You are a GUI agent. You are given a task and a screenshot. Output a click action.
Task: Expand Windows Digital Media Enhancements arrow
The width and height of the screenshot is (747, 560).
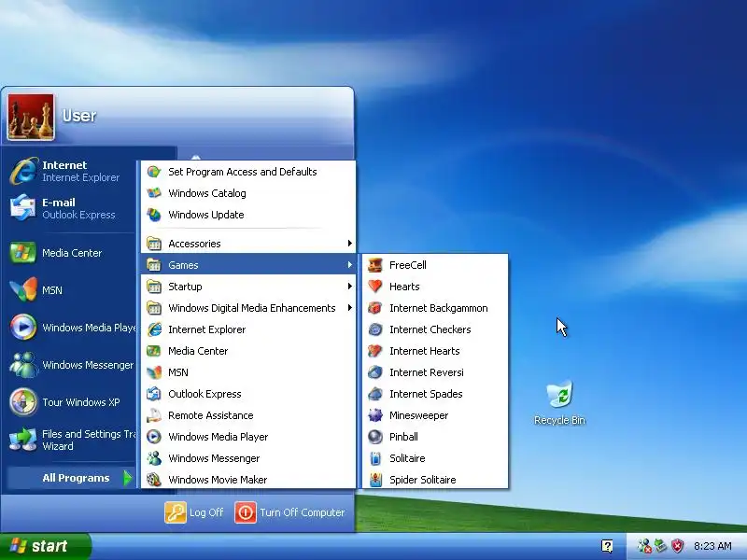[349, 308]
